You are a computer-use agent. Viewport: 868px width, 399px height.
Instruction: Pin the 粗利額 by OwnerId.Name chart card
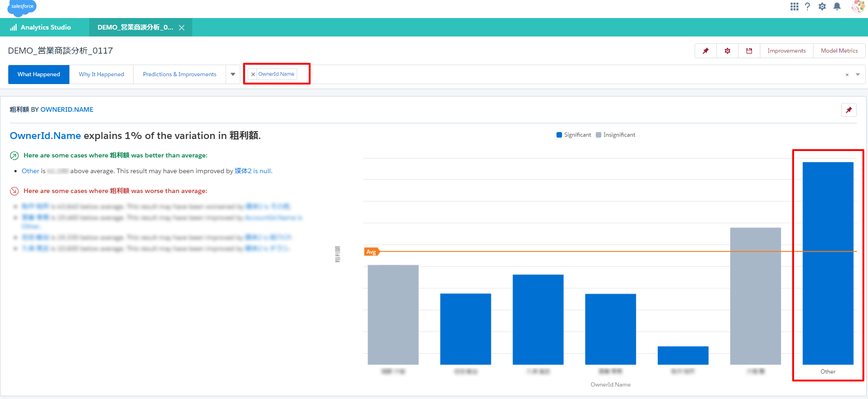849,110
